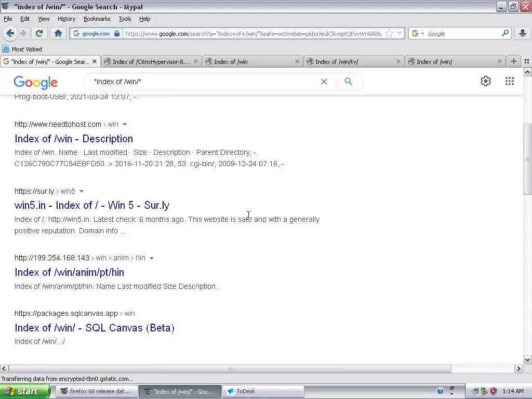Bookmark this page with the star icon
Image resolution: width=532 pixels, height=399 pixels.
coord(389,33)
